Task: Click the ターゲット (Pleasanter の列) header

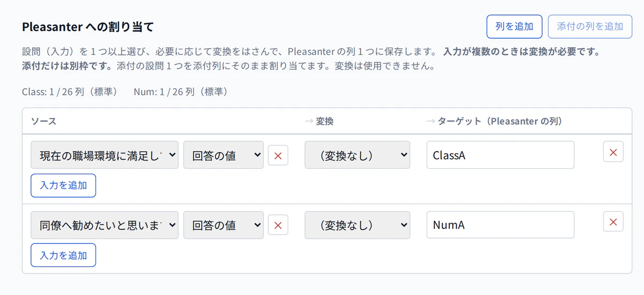Action: pos(494,121)
